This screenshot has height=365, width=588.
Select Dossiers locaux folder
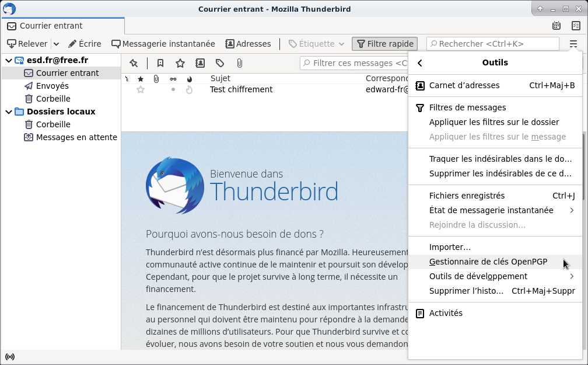click(x=61, y=112)
